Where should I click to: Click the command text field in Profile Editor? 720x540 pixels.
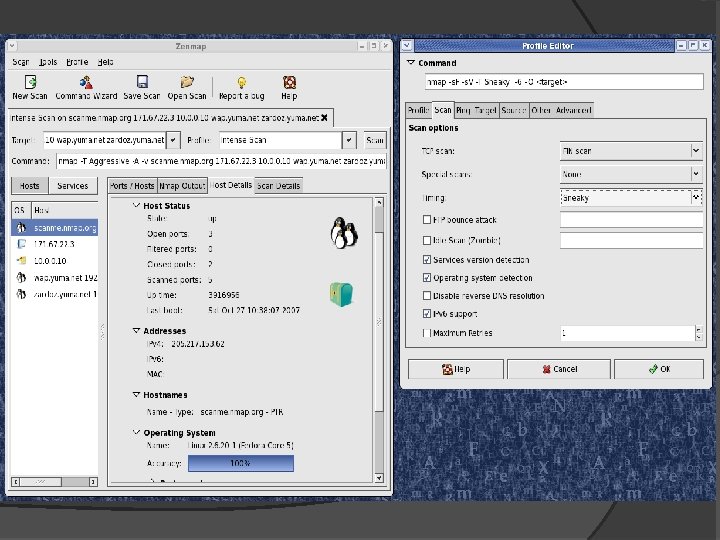(564, 82)
